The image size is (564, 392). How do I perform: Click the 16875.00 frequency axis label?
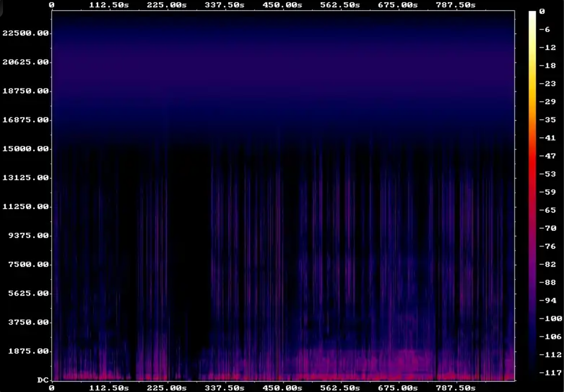25,119
